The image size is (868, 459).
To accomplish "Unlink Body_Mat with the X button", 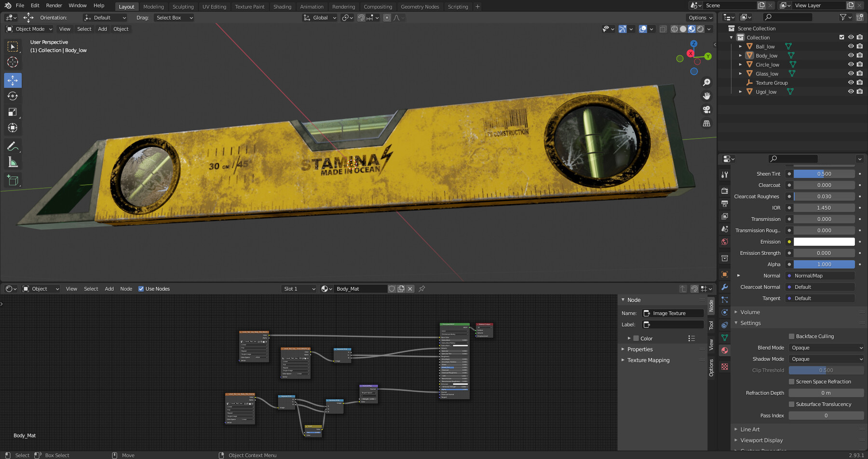I will click(x=410, y=289).
